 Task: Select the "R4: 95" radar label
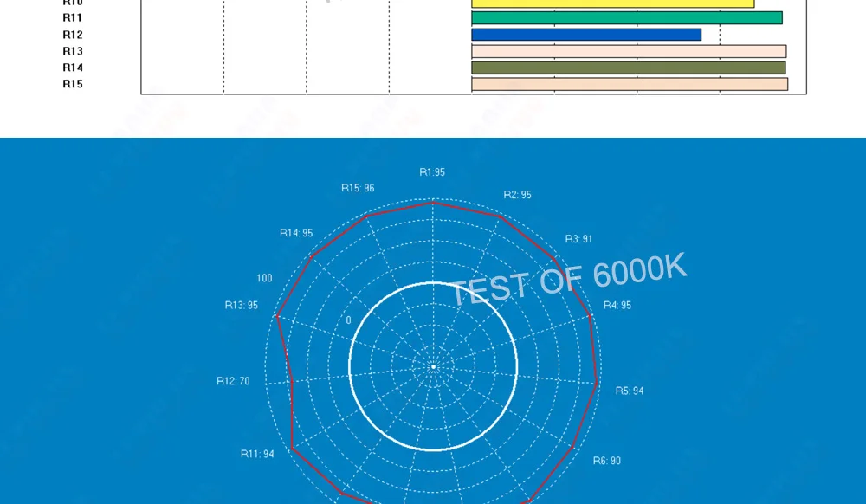(x=617, y=306)
